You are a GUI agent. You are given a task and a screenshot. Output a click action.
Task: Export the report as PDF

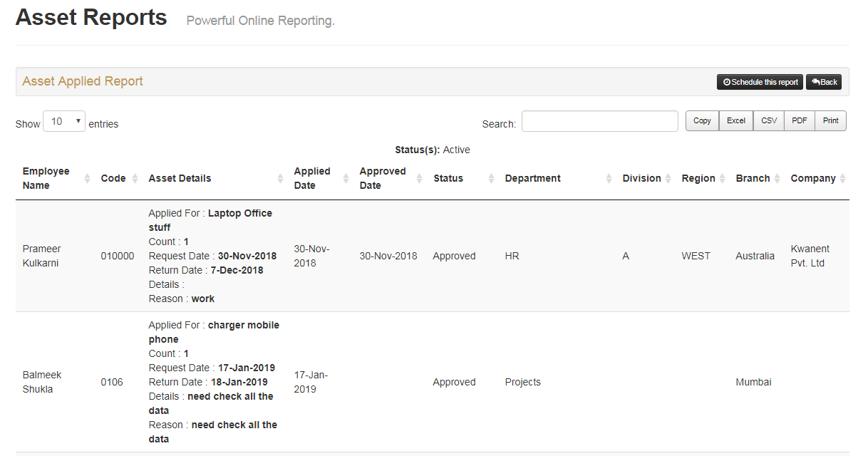[800, 121]
